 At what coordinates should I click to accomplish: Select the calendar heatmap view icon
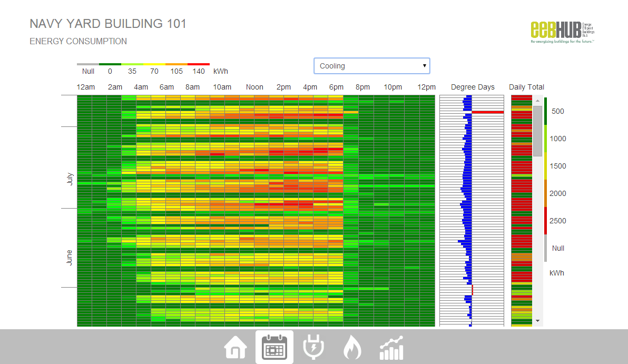[274, 347]
